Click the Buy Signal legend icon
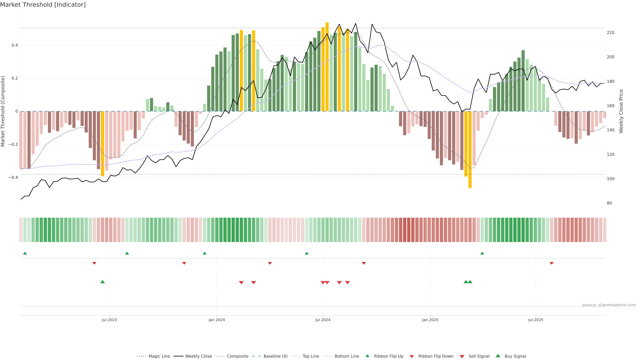 click(x=498, y=356)
